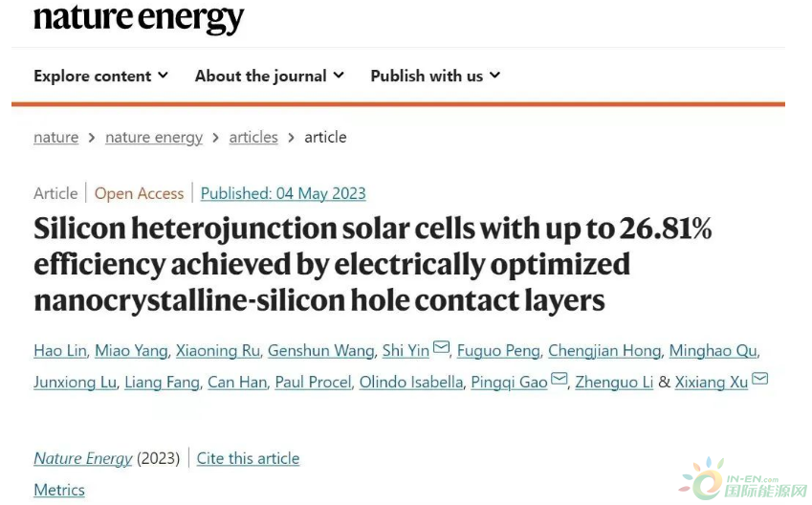The image size is (812, 505).
Task: Expand the Explore content dropdown
Action: tap(100, 76)
